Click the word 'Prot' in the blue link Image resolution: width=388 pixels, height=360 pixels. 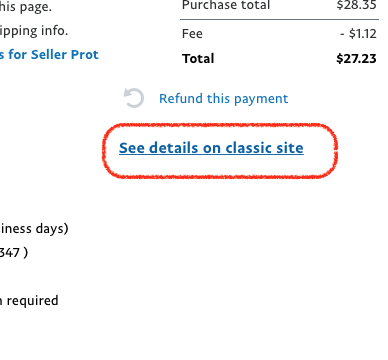coord(85,54)
